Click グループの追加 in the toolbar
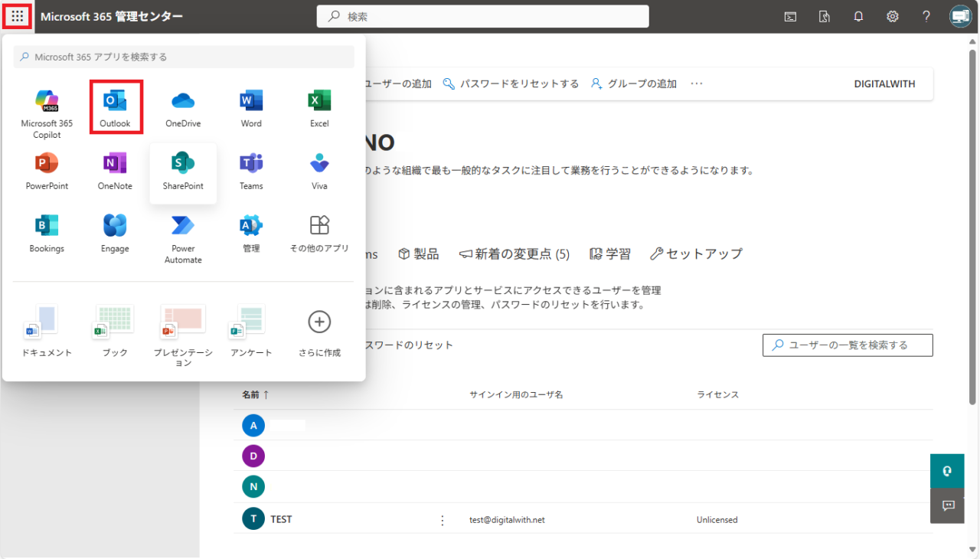Image resolution: width=980 pixels, height=559 pixels. coord(634,83)
